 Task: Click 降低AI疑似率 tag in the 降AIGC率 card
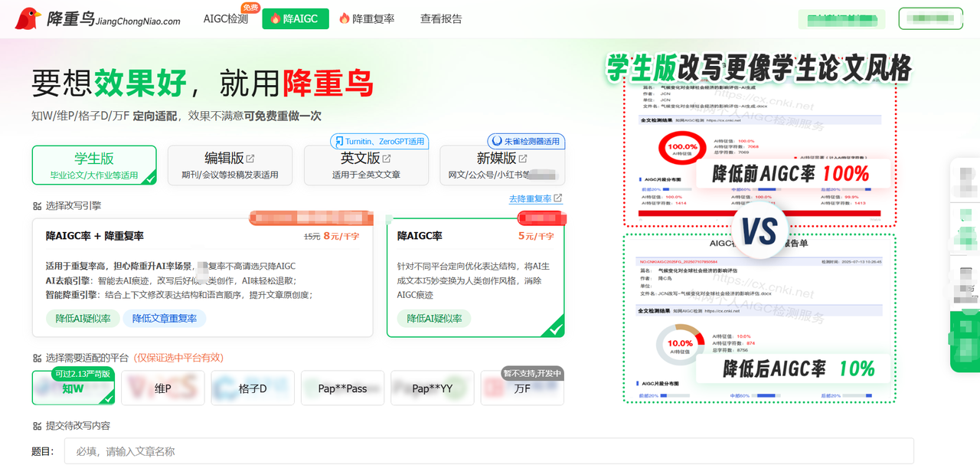(x=434, y=319)
